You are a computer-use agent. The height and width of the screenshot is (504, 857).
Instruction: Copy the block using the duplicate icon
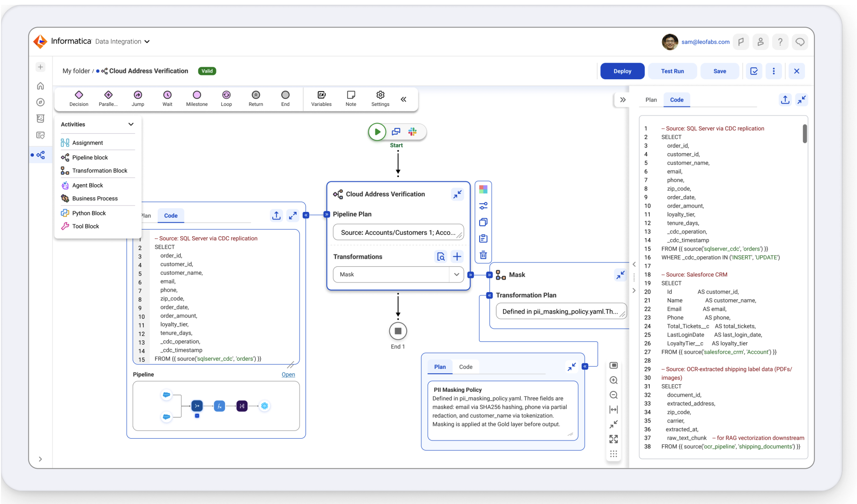click(483, 222)
